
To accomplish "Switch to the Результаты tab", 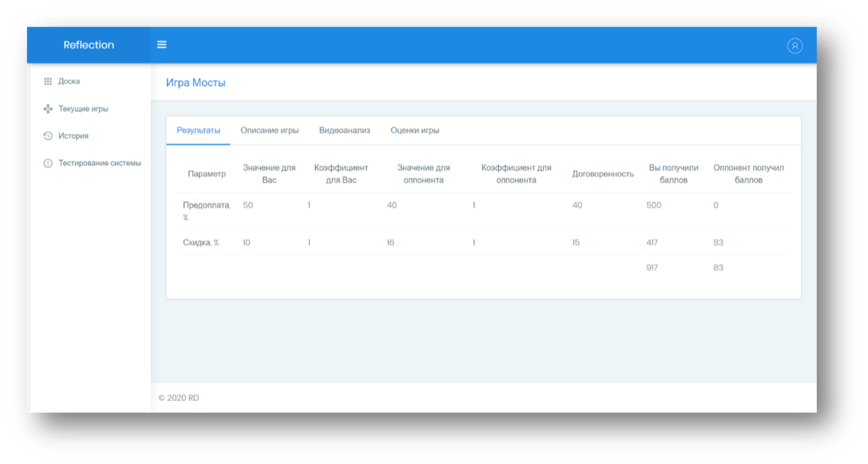I will (x=198, y=131).
